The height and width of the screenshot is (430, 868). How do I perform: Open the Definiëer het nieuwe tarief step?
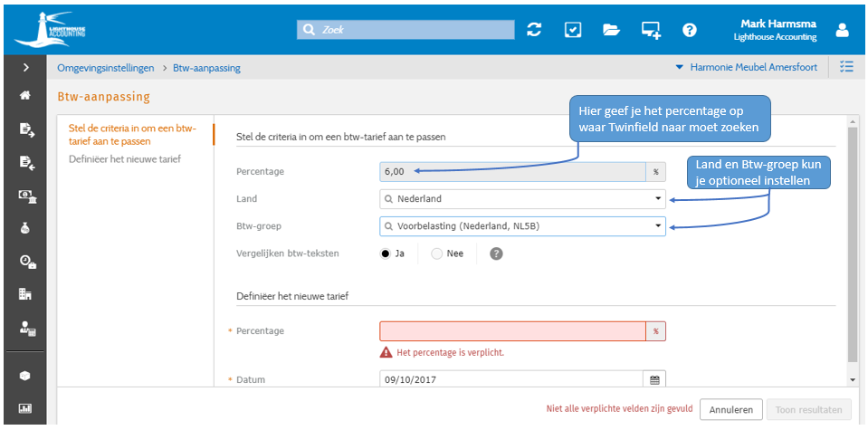click(125, 159)
